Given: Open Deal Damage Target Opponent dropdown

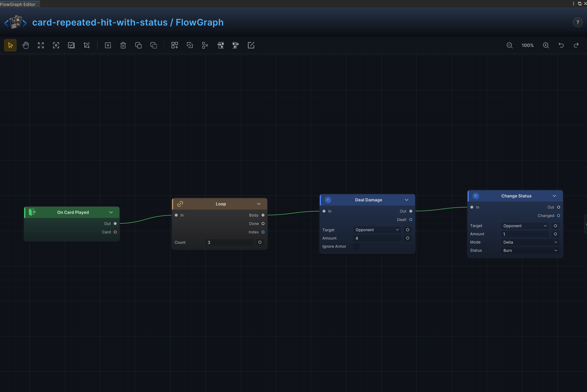Looking at the screenshot, I should tap(377, 230).
